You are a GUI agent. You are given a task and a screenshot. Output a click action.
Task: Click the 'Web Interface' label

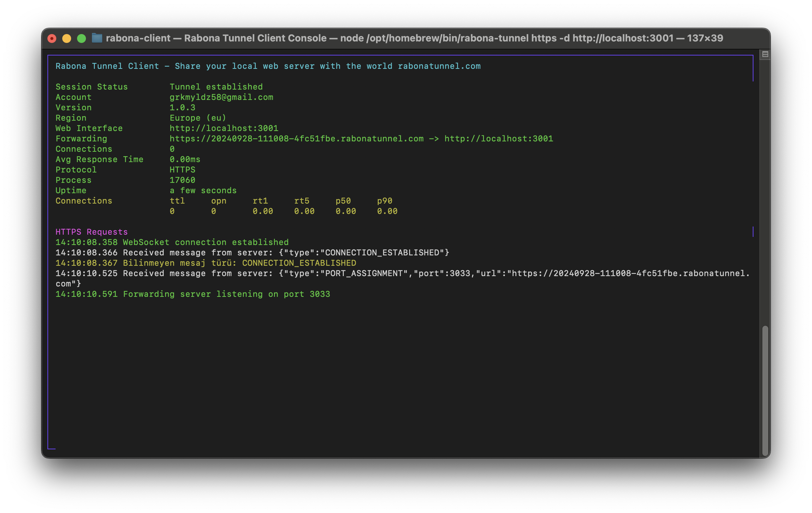click(x=89, y=128)
